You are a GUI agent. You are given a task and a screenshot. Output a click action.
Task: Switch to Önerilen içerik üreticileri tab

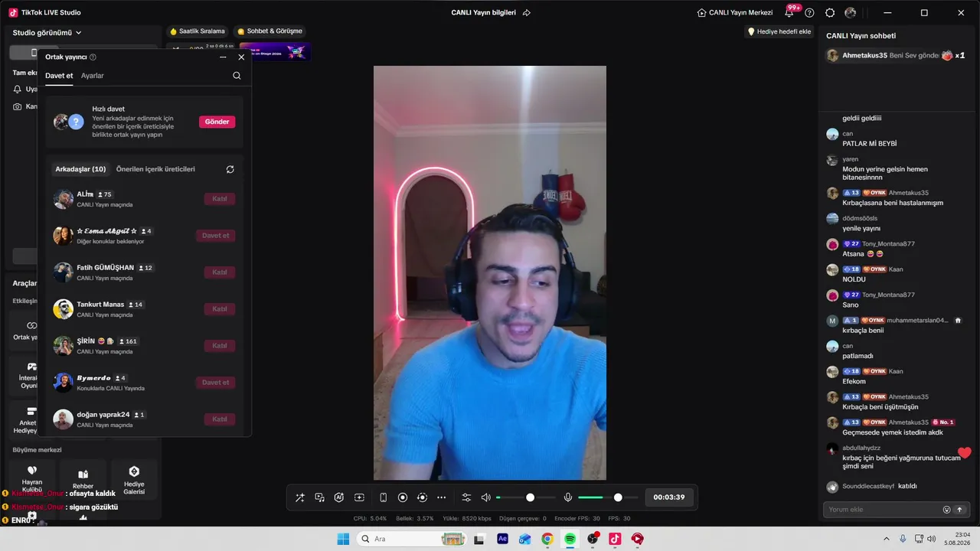155,169
